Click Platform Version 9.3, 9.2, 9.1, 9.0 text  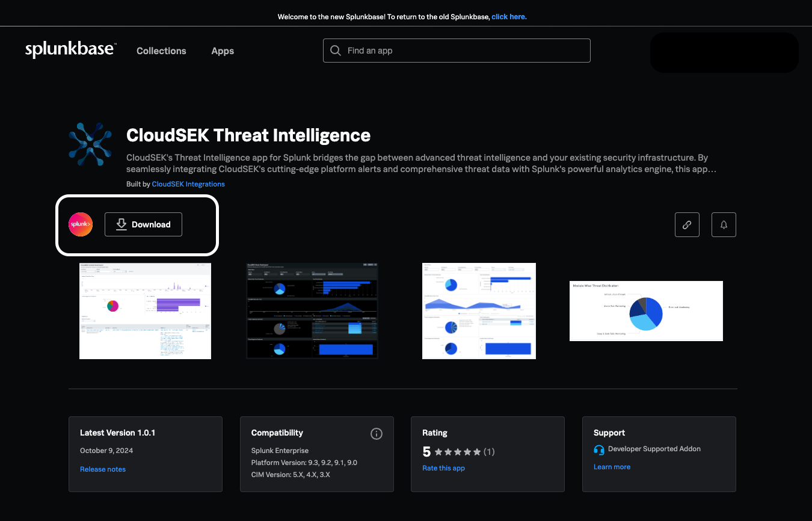pos(304,463)
